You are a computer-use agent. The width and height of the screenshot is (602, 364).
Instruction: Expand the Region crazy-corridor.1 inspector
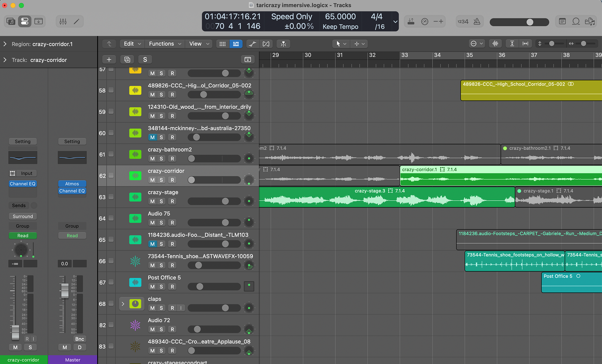(x=5, y=44)
